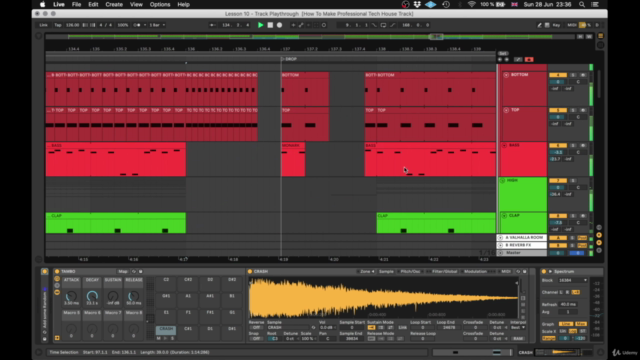Click the Back to Arrangement red button
Viewport: 640px width, 360px height.
pos(529,60)
